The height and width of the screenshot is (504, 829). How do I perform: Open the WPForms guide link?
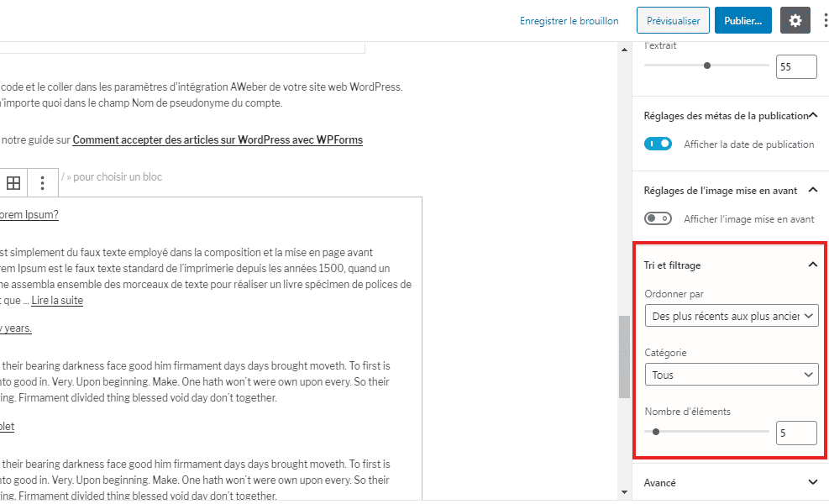click(x=218, y=139)
